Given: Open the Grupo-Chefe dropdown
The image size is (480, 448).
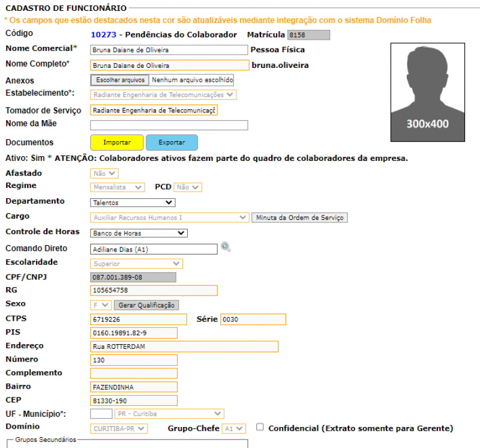Looking at the screenshot, I should pos(233,429).
